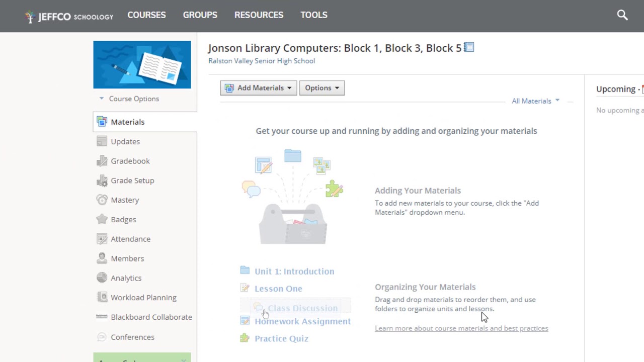Open the Resources menu
644x362 pixels.
pyautogui.click(x=259, y=15)
